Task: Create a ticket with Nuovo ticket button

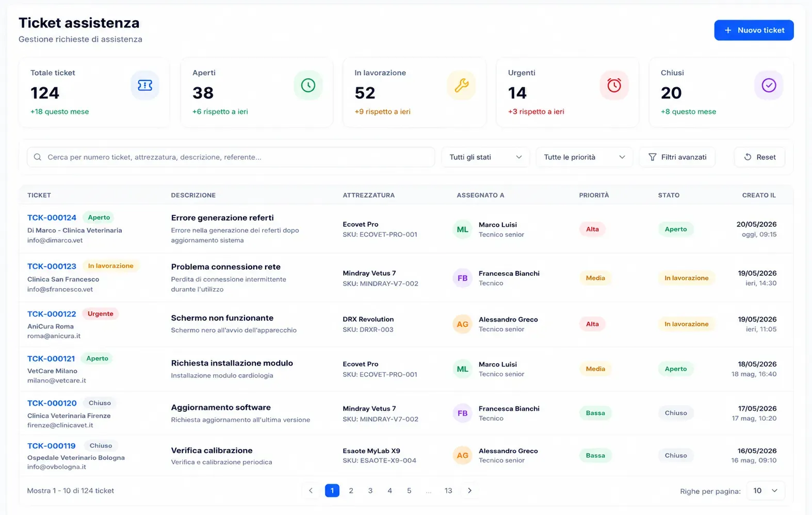Action: [x=754, y=30]
